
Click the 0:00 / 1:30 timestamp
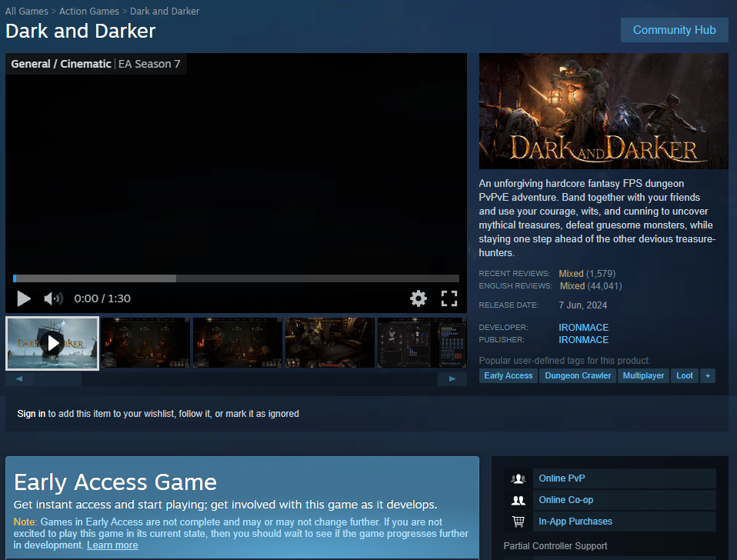coord(102,298)
